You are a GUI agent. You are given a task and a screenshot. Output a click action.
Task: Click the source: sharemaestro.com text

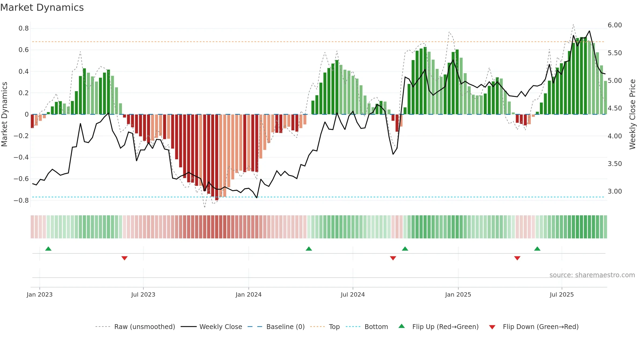tap(592, 275)
